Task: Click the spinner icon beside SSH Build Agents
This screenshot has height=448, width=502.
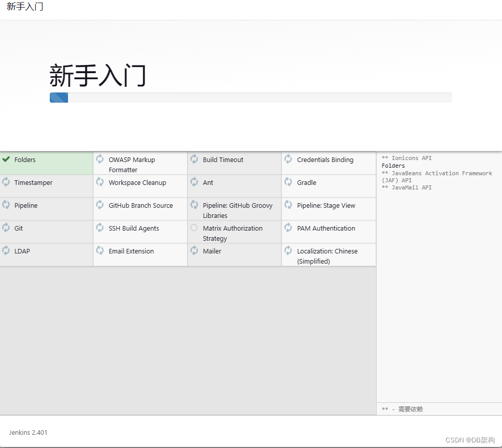Action: tap(100, 228)
